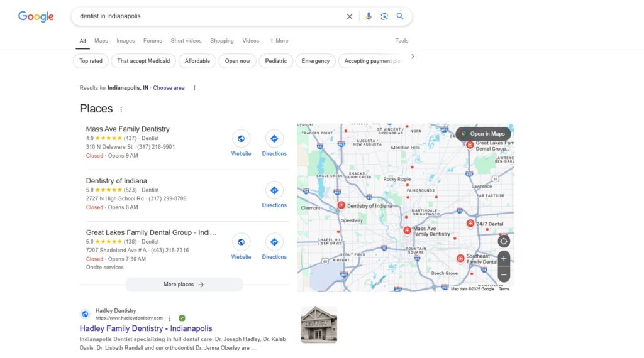The height and width of the screenshot is (358, 644).
Task: Zoom out on the map with minus
Action: pos(504,274)
